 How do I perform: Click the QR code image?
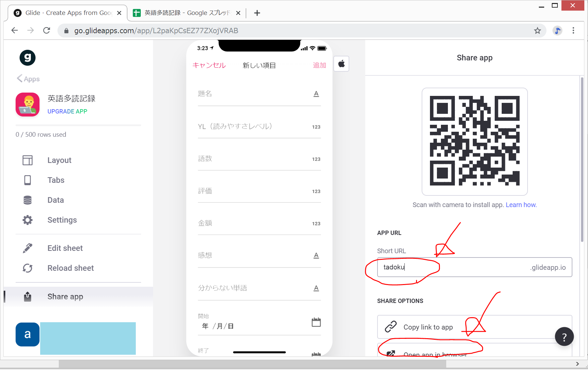(x=474, y=141)
